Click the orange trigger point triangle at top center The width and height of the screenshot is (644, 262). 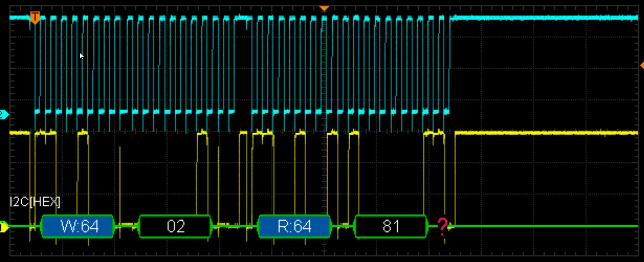tap(324, 8)
